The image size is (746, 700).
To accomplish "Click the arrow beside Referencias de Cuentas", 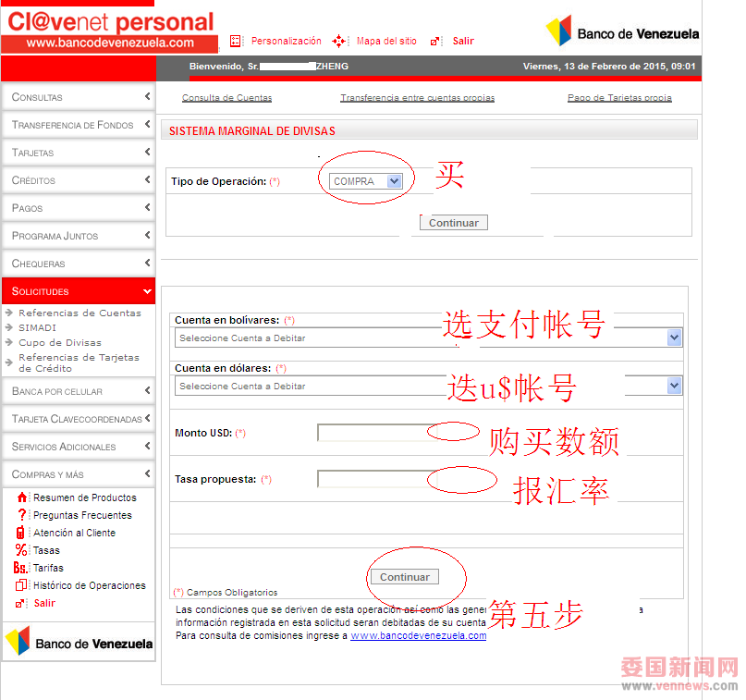I will (x=9, y=313).
